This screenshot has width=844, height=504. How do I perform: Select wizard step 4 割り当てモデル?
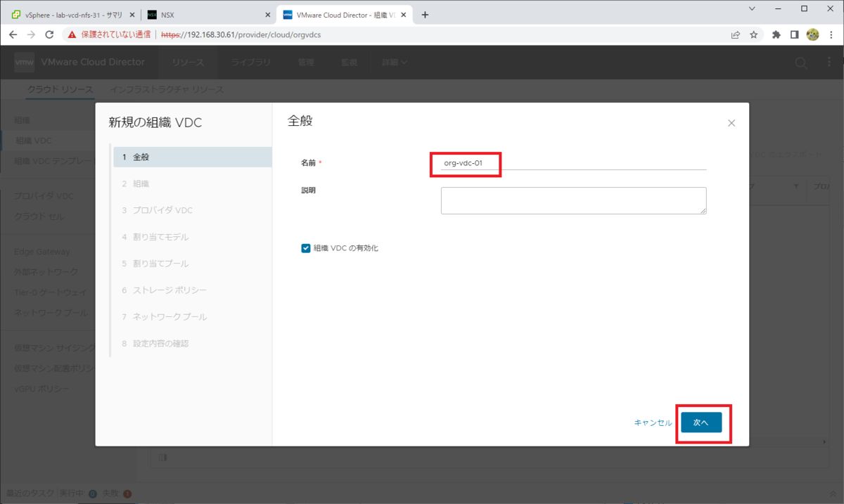point(191,237)
